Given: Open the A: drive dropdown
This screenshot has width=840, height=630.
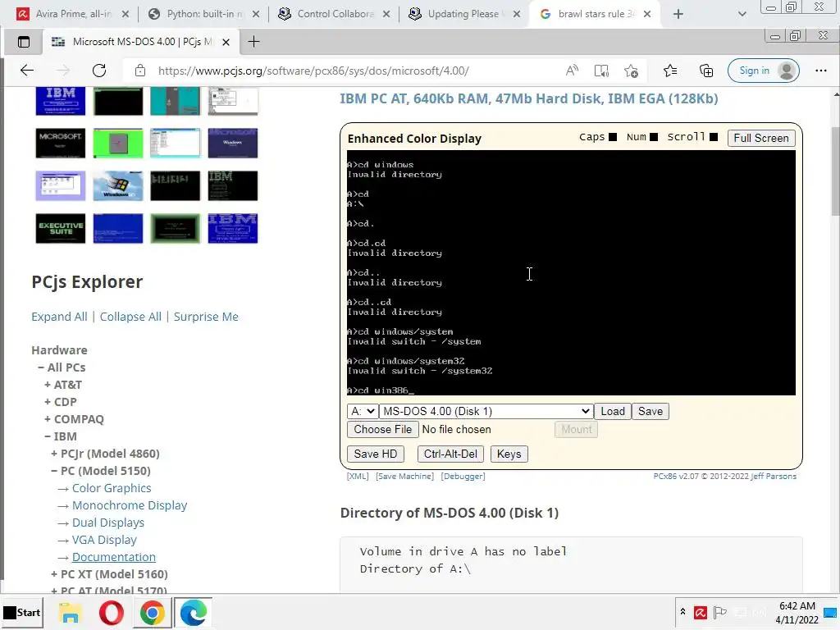Looking at the screenshot, I should click(x=363, y=412).
